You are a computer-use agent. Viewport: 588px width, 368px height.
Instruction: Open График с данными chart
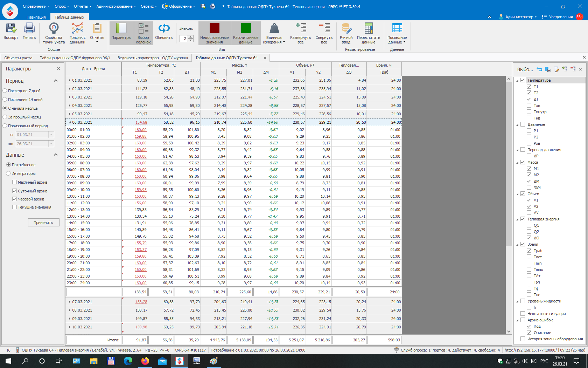[x=77, y=33]
